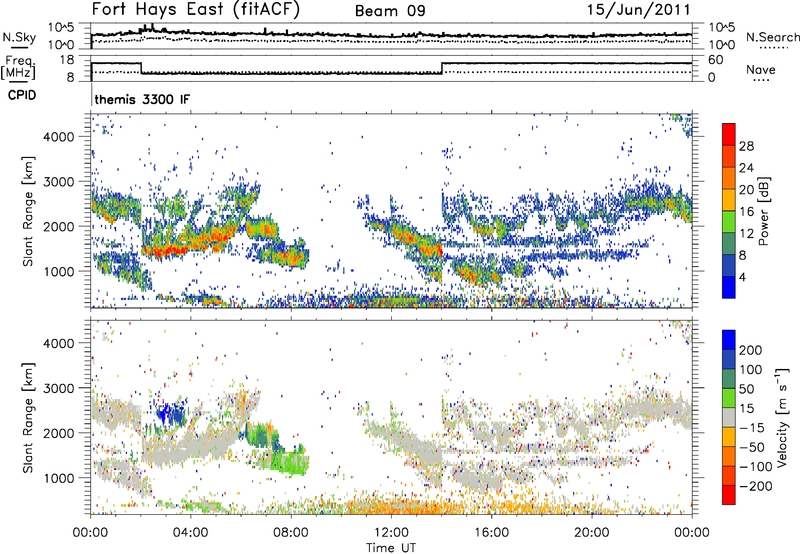Click the 'Nave' legend label
Viewport: 800px width, 554px height.
click(x=761, y=69)
